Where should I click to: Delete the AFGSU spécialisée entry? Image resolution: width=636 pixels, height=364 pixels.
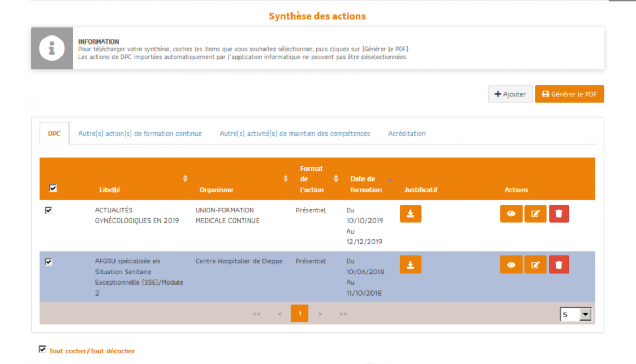(x=559, y=265)
